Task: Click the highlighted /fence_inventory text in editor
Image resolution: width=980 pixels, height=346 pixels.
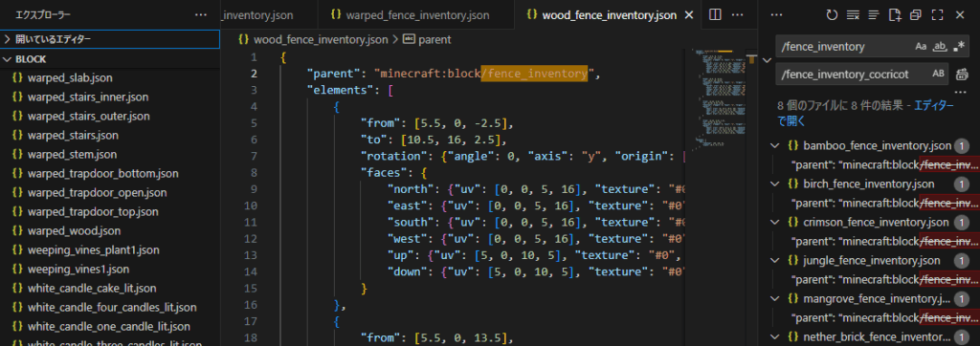Action: click(x=534, y=74)
